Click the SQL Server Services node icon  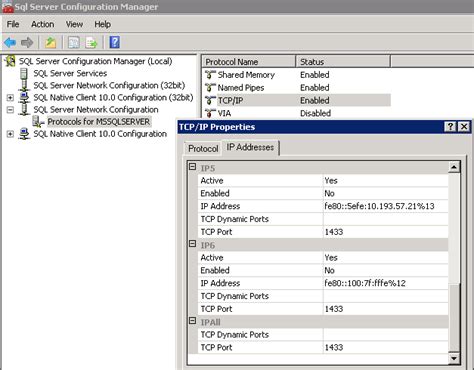[24, 73]
